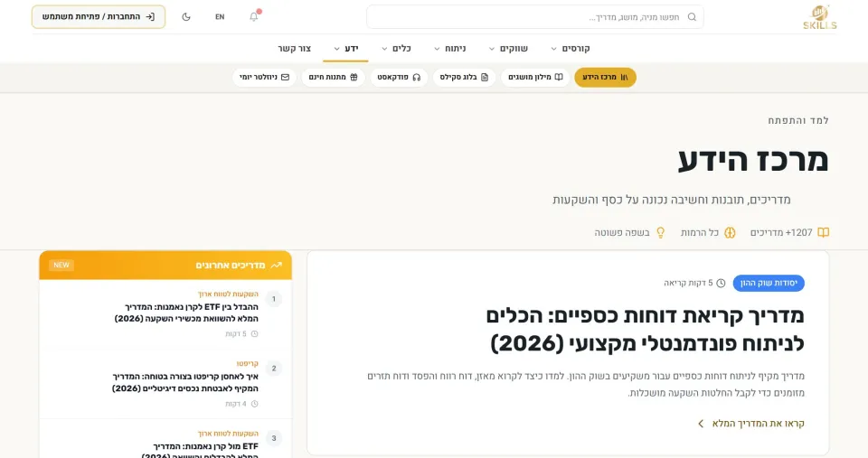Open sidebar guide 2 about storing crypto safely
This screenshot has width=868, height=458.
184,383
